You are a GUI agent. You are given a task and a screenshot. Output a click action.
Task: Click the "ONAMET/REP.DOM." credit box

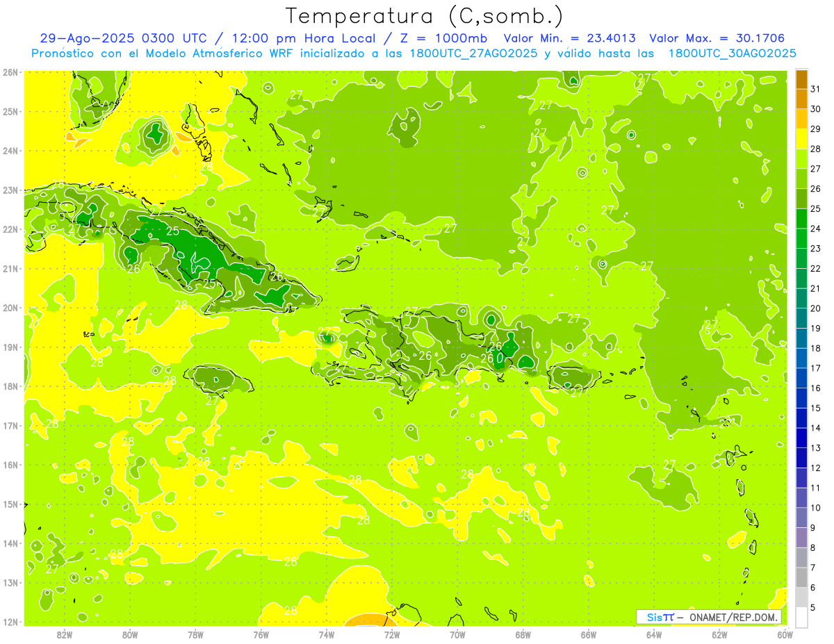pos(709,617)
